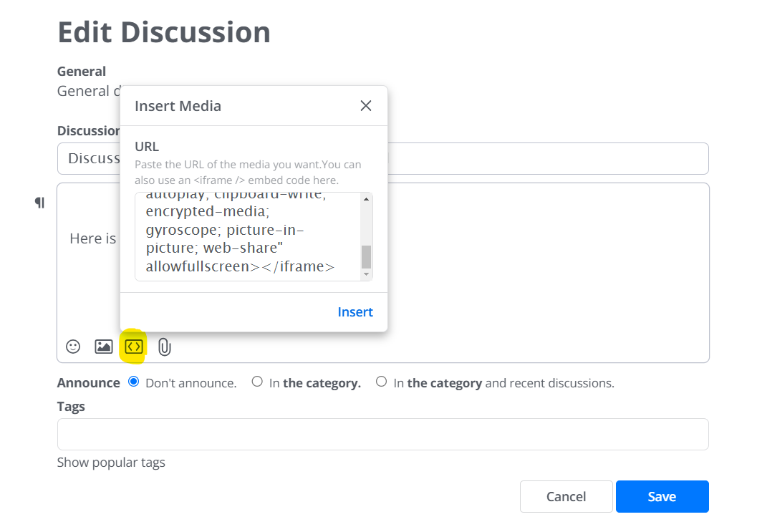Select the "Don't announce" radio option
The width and height of the screenshot is (757, 532).
click(133, 382)
